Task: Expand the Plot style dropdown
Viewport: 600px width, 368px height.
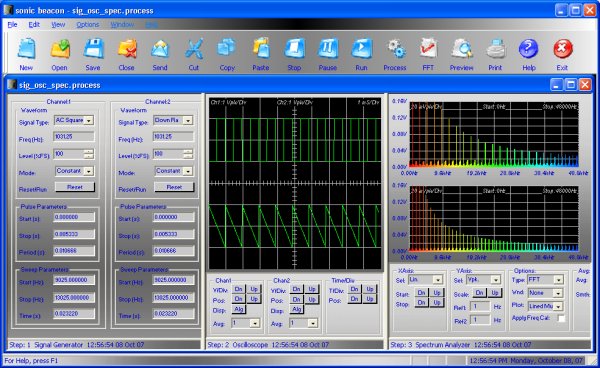Action: [559, 306]
